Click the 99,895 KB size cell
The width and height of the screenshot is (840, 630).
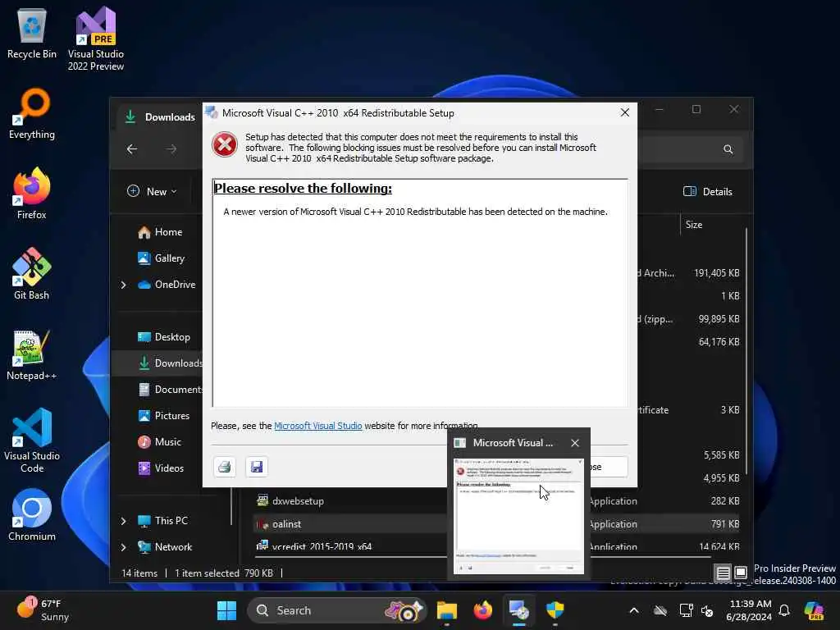pyautogui.click(x=719, y=319)
